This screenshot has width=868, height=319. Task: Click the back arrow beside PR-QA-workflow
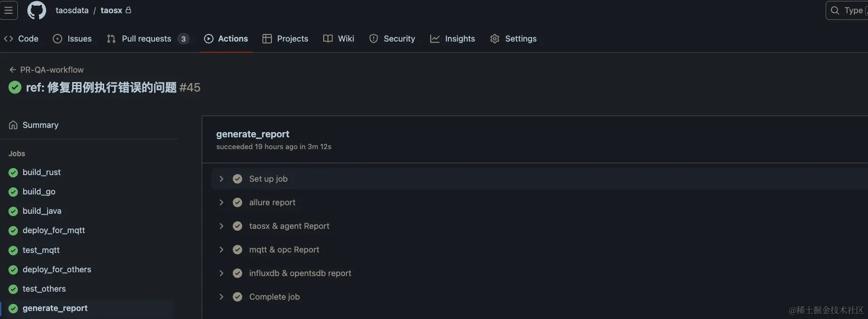tap(13, 70)
